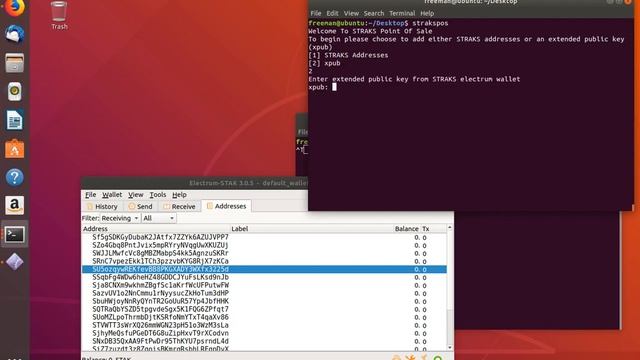
Task: Click the Terminal icon in dock
Action: tap(14, 234)
